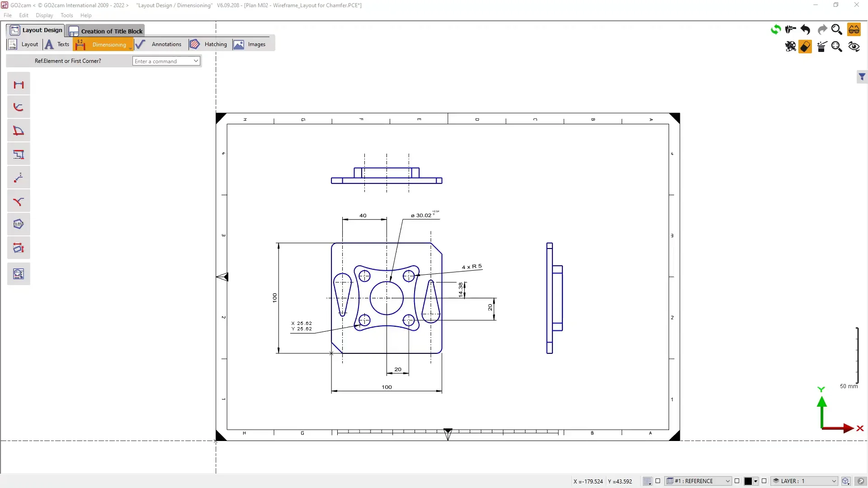Image resolution: width=868 pixels, height=488 pixels.
Task: Select the angular dimension tool in sidebar
Action: 19,131
